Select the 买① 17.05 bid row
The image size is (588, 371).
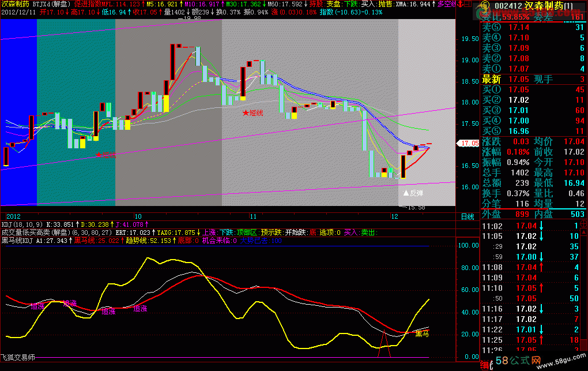[x=533, y=89]
